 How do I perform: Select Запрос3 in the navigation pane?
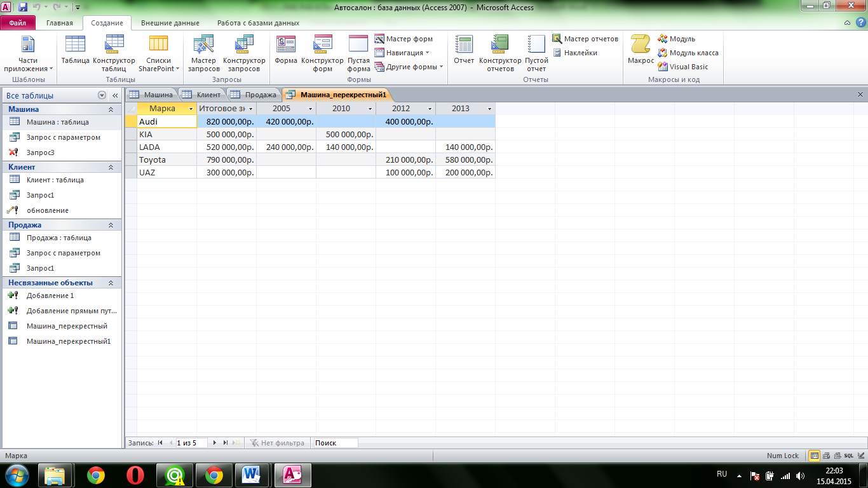[x=62, y=152]
